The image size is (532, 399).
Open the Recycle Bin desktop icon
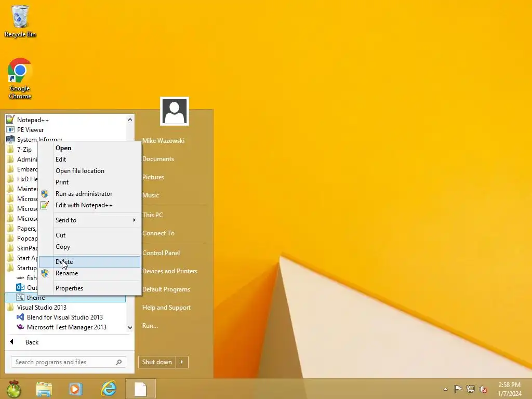(20, 21)
